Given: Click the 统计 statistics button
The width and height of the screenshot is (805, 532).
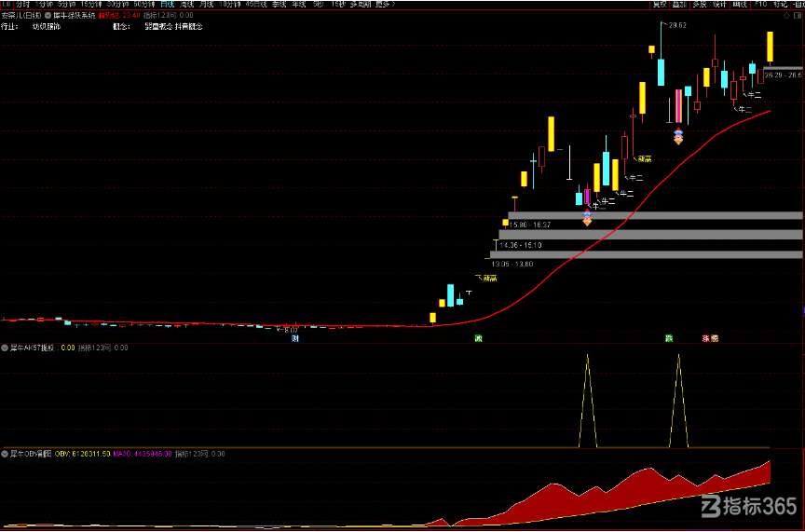Looking at the screenshot, I should pos(720,4).
